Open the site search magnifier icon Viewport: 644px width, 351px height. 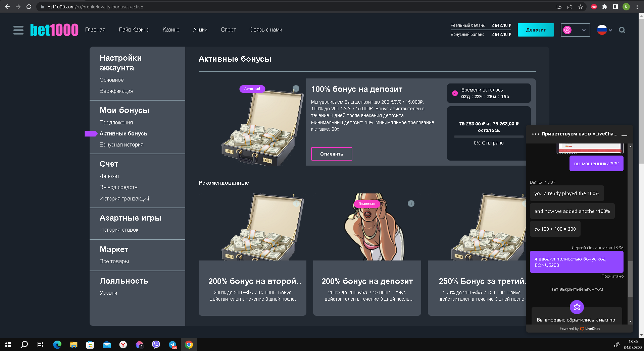click(x=622, y=30)
